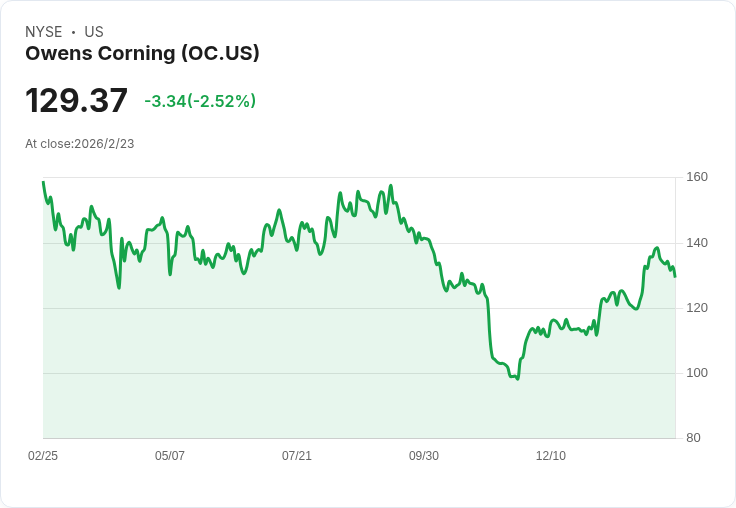Click the lowest point of the price line
The image size is (736, 508).
(517, 379)
